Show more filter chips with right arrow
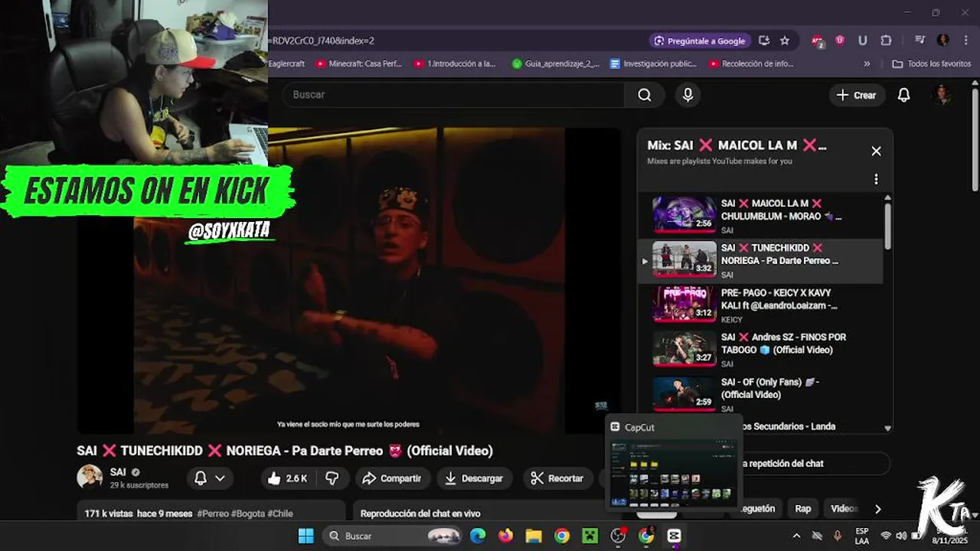The width and height of the screenshot is (980, 551). pos(878,509)
